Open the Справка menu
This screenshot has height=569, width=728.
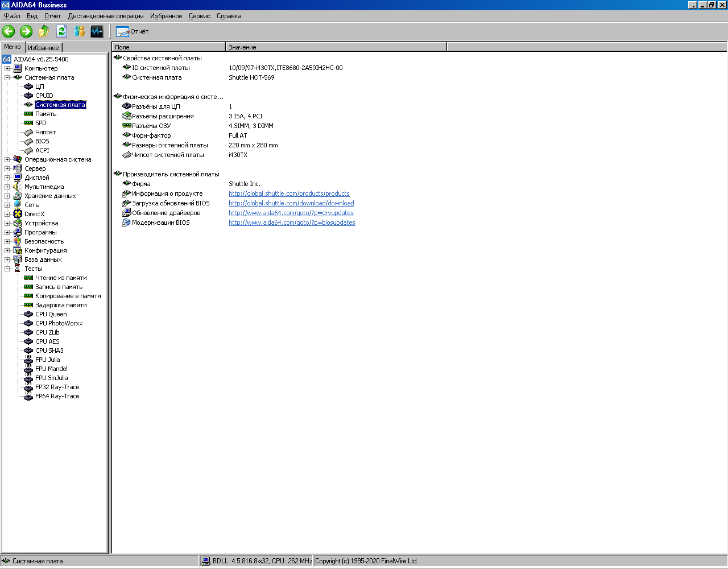(229, 16)
